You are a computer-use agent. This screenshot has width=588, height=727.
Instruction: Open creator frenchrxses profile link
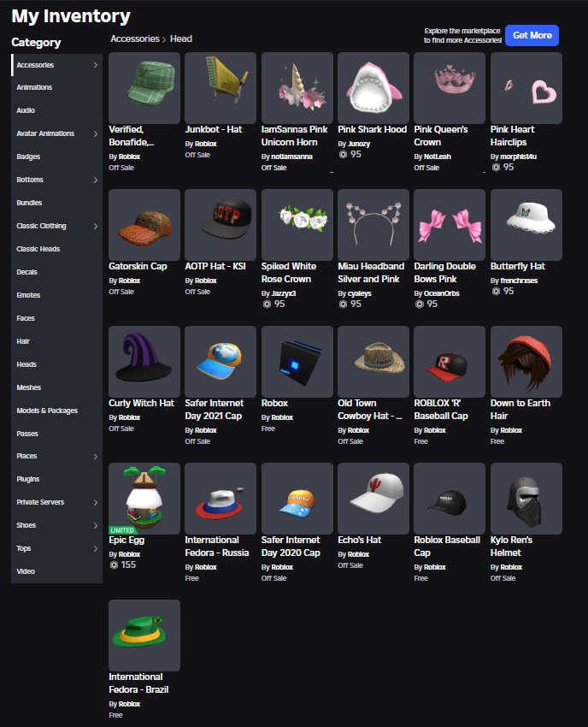519,281
